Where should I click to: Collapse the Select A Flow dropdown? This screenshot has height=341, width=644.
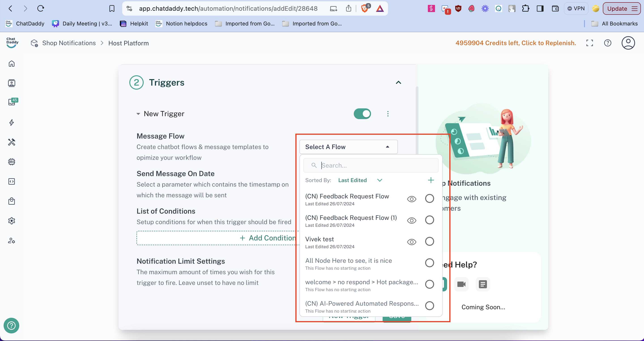click(x=348, y=147)
